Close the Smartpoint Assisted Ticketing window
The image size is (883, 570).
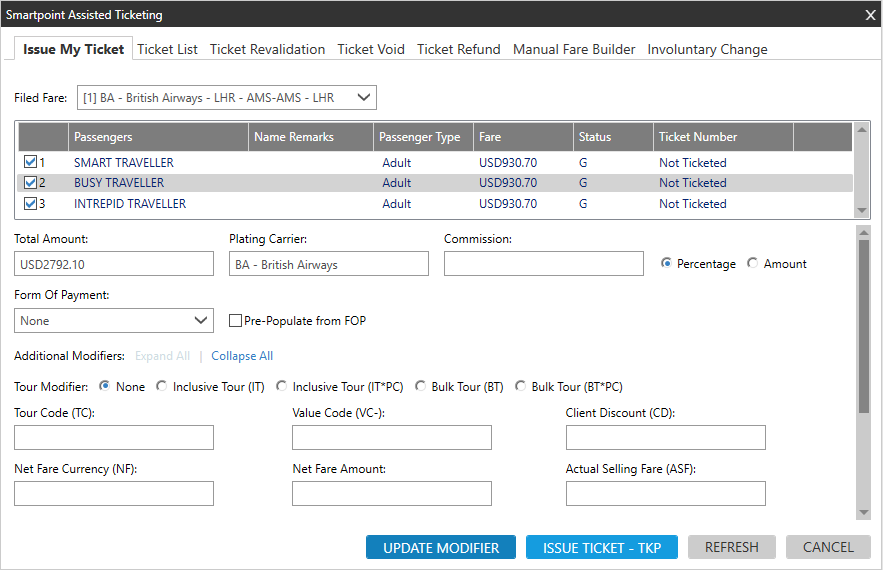pyautogui.click(x=869, y=15)
